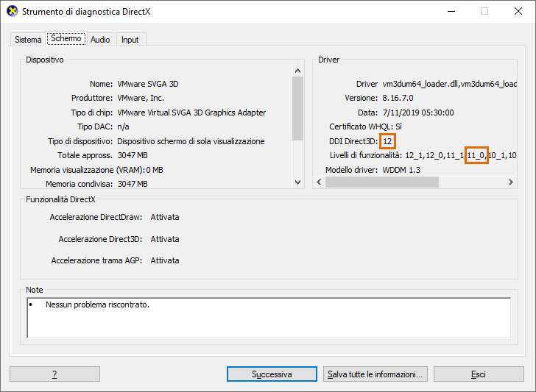Viewport: 536px width, 392px height.
Task: Click the VRAM value '0 MB'
Action: click(x=155, y=170)
